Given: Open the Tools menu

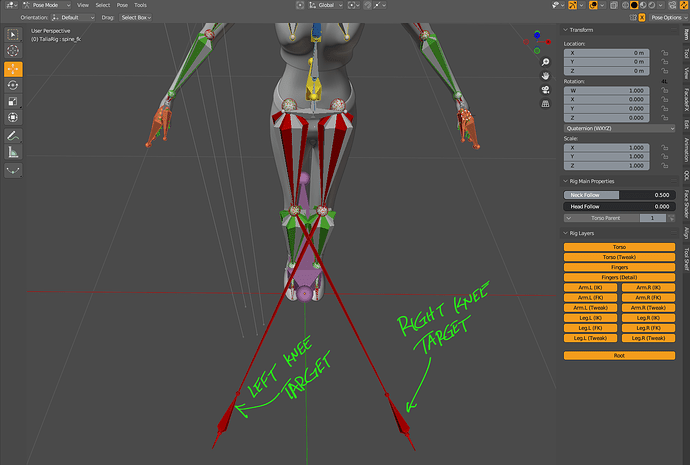Looking at the screenshot, I should 140,5.
